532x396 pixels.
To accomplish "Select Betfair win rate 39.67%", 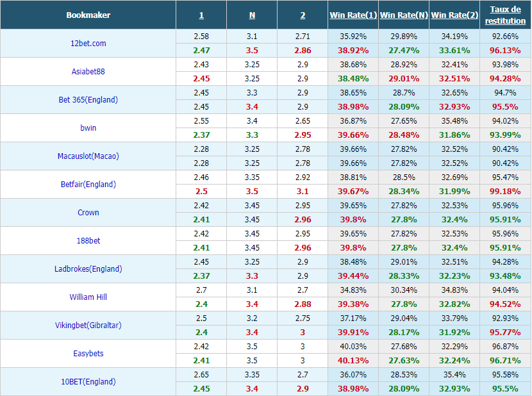I will pos(353,192).
